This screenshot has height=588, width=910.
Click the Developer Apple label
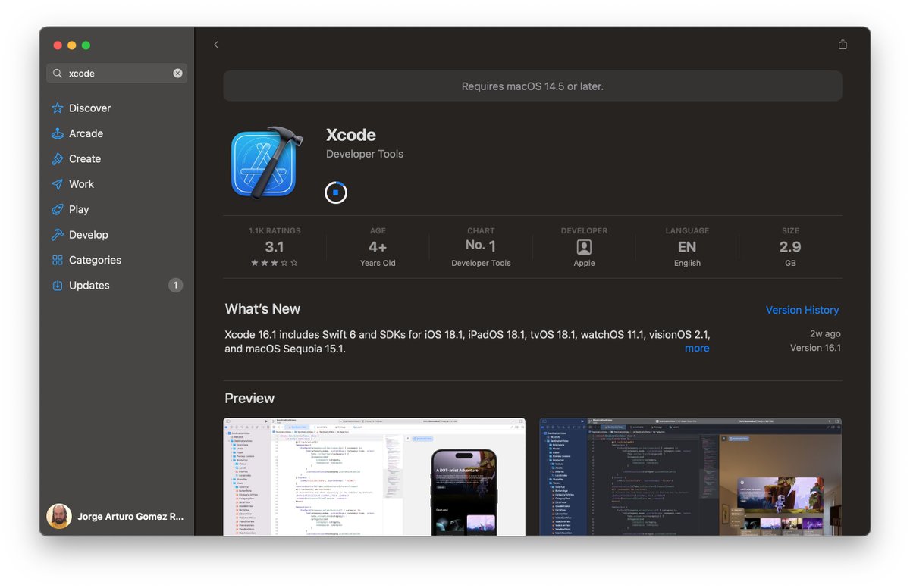tap(584, 263)
